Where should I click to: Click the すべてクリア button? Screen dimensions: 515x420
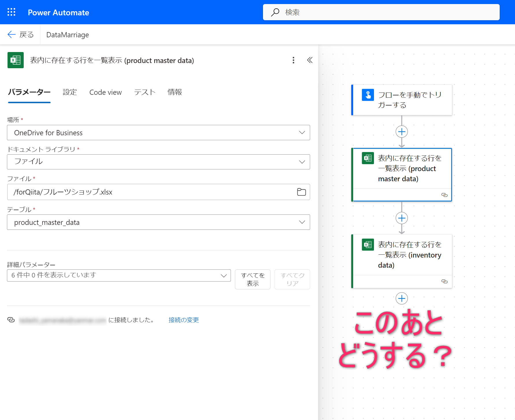(292, 279)
